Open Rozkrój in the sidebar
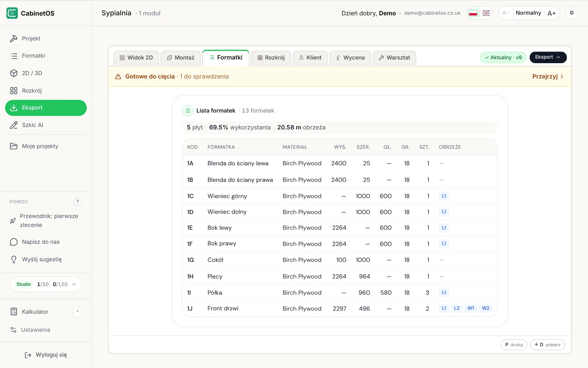 [46, 91]
